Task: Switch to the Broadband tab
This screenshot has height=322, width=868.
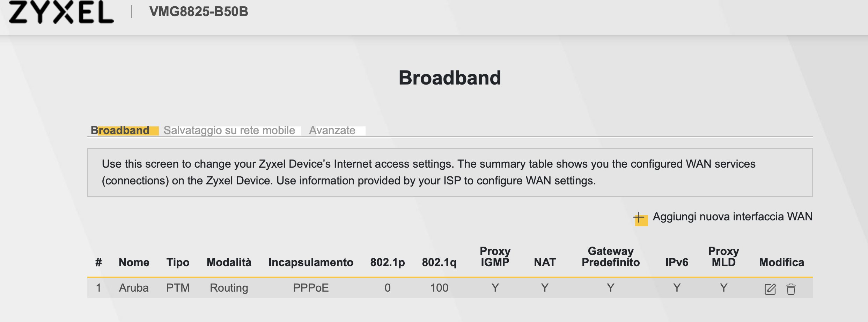Action: pos(120,130)
